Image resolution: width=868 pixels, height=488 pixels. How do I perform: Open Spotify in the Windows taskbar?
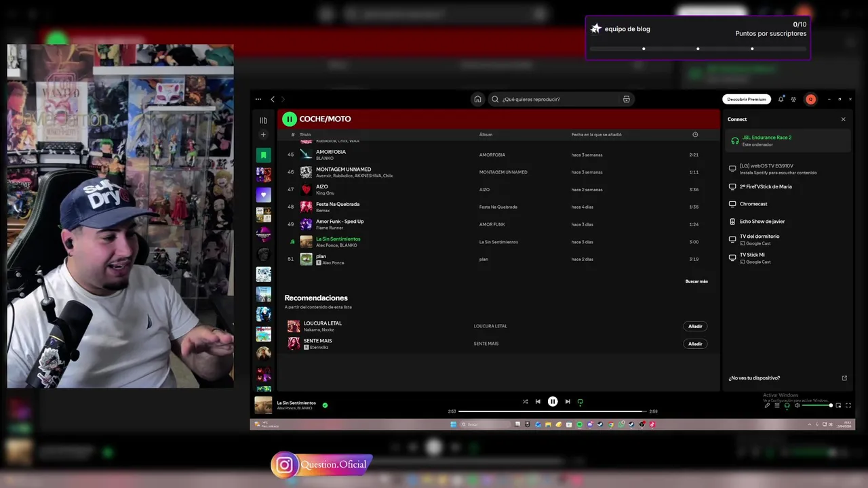click(x=580, y=424)
